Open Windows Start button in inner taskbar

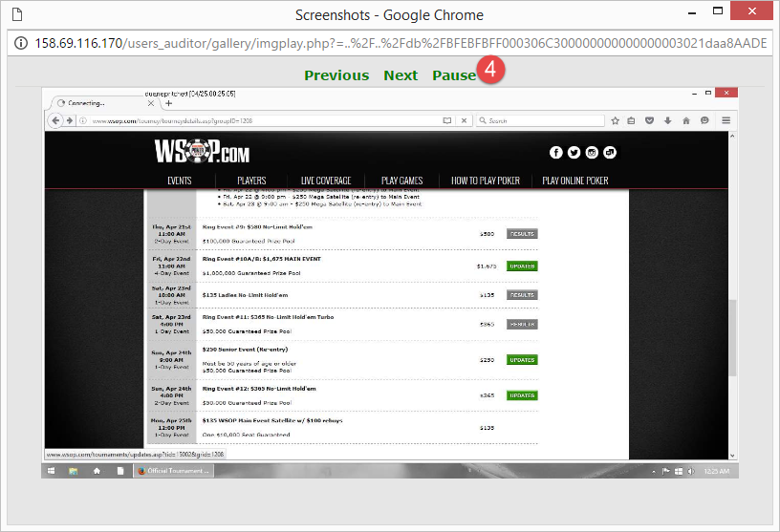tap(51, 471)
